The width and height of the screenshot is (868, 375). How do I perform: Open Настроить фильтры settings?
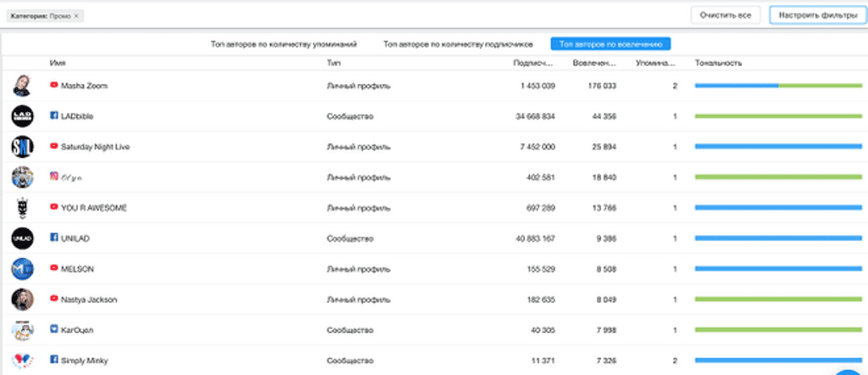pyautogui.click(x=818, y=15)
